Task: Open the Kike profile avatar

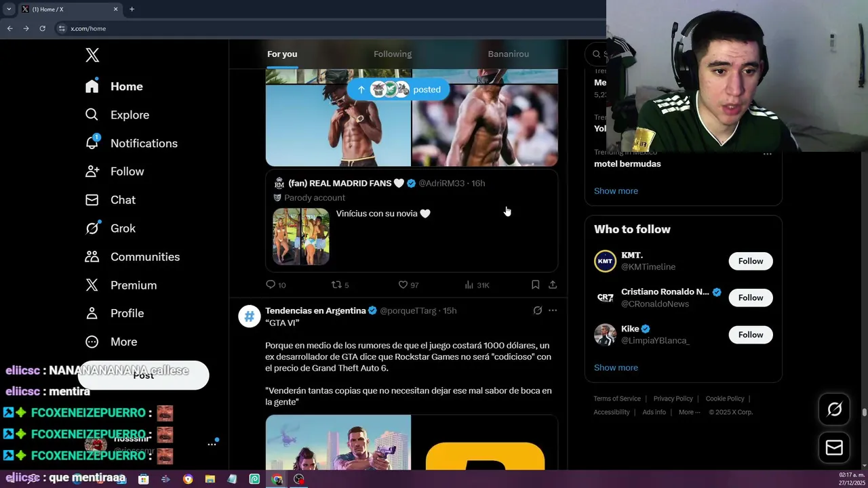Action: 605,335
